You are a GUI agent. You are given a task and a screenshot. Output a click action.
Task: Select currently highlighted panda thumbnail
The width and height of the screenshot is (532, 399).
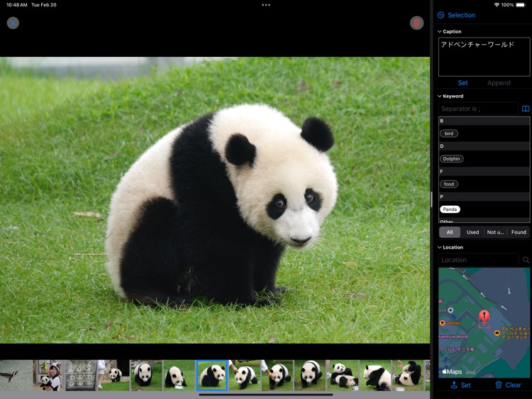(211, 376)
